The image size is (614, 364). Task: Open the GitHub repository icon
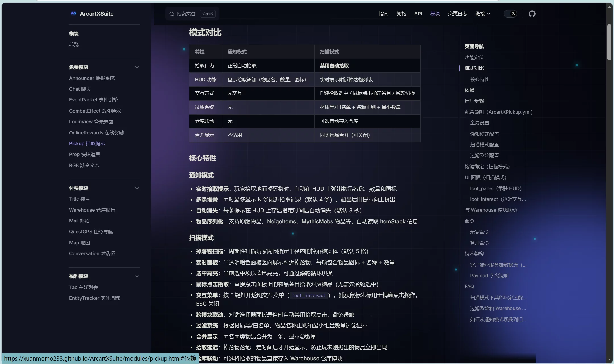(532, 14)
